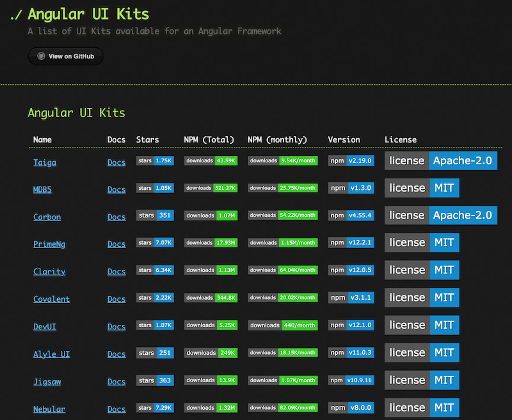Image resolution: width=512 pixels, height=420 pixels.
Task: Click Alyle UI downloads 249K badge
Action: (x=211, y=353)
